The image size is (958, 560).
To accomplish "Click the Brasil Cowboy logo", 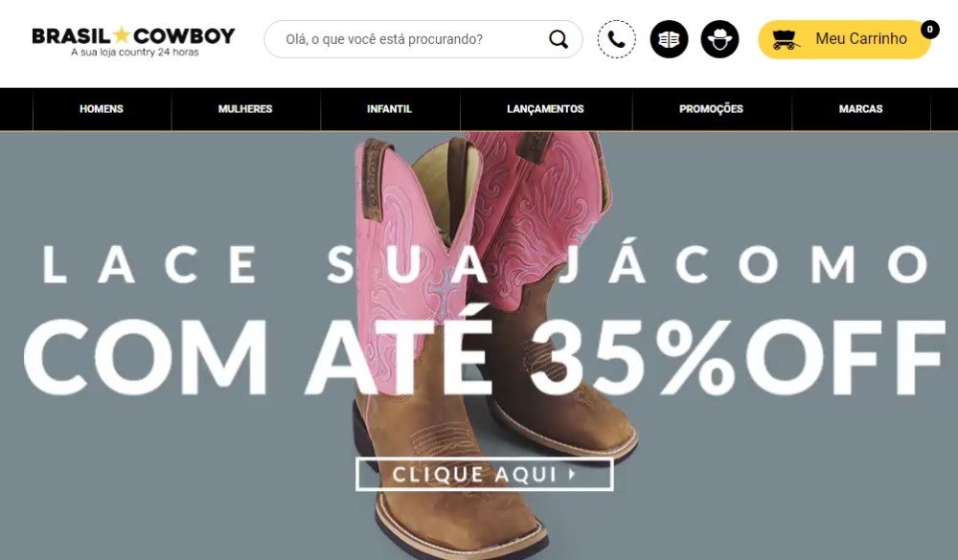I will pyautogui.click(x=133, y=41).
